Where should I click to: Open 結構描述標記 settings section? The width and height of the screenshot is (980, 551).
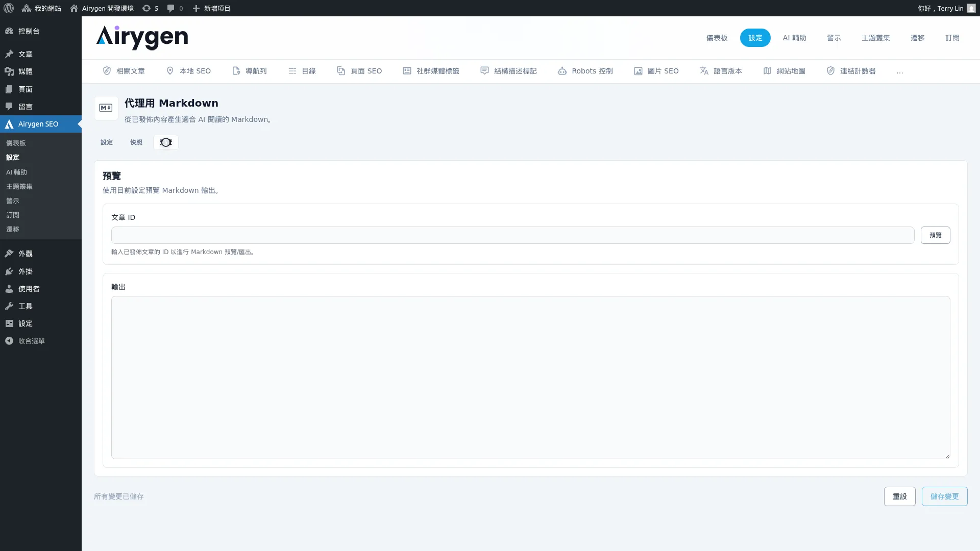508,71
